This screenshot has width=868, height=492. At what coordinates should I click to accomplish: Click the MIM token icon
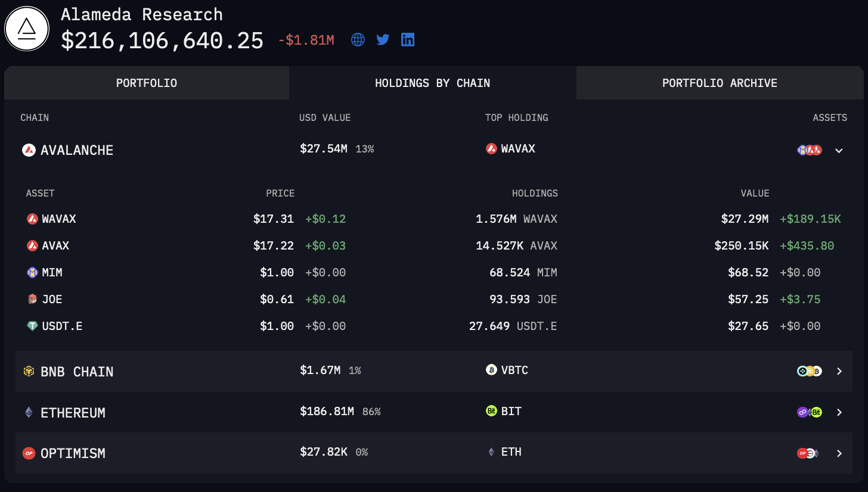tap(32, 272)
